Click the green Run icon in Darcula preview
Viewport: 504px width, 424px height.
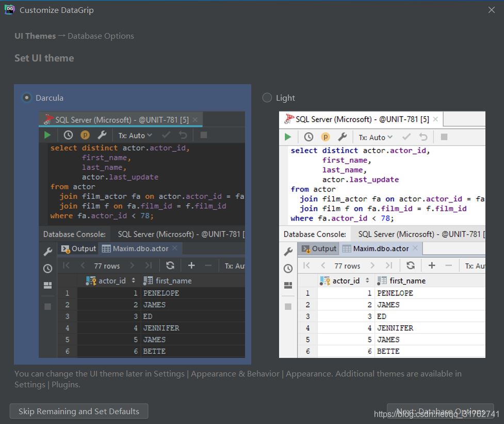[x=47, y=135]
